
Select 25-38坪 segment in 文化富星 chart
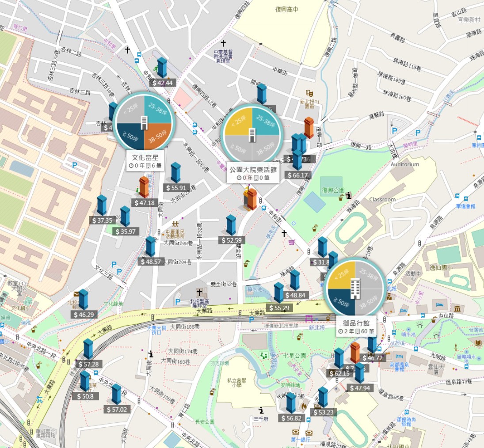[157, 109]
